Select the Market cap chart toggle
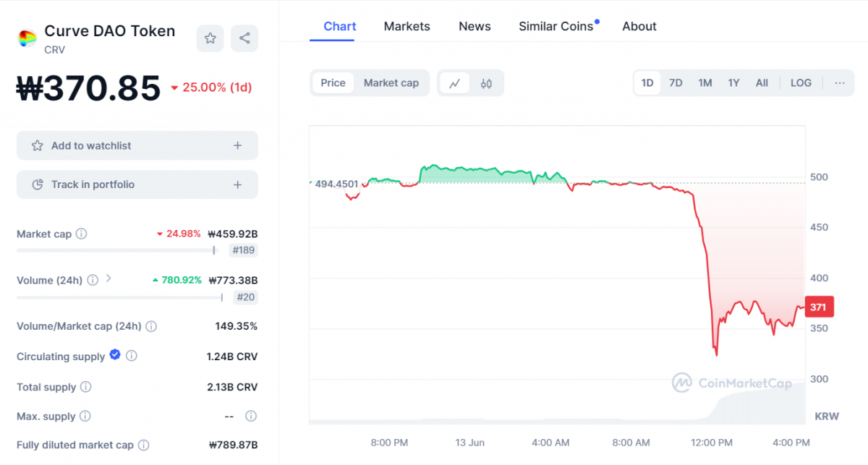 point(391,83)
